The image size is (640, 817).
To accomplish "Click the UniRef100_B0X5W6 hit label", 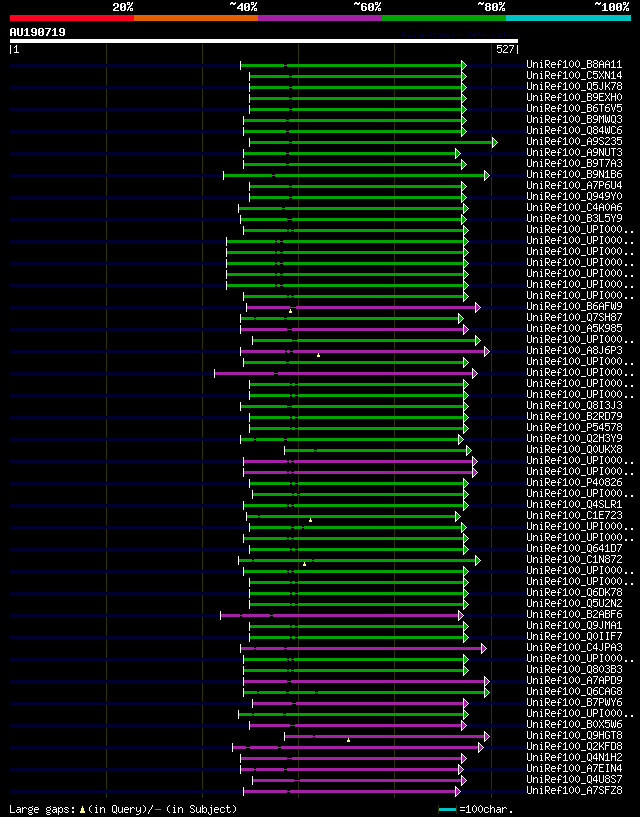I will pyautogui.click(x=574, y=724).
